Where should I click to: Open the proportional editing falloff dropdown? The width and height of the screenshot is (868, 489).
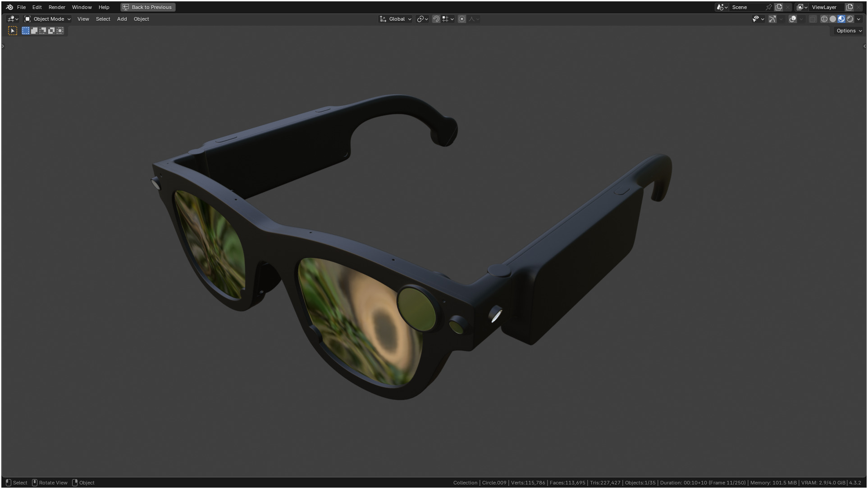tap(474, 19)
